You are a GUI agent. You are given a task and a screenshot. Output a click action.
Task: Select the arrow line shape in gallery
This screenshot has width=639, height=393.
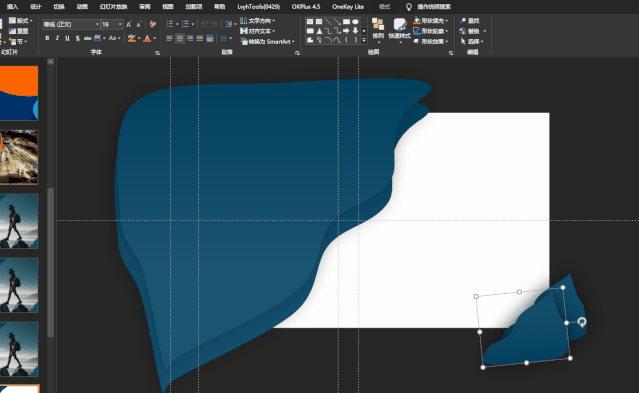coord(337,21)
